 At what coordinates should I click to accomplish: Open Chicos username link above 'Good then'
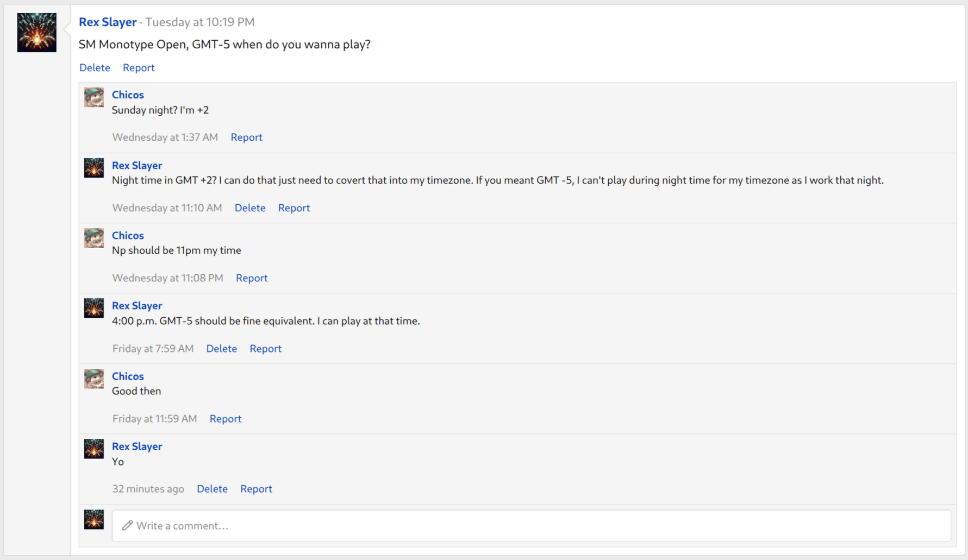(x=128, y=376)
